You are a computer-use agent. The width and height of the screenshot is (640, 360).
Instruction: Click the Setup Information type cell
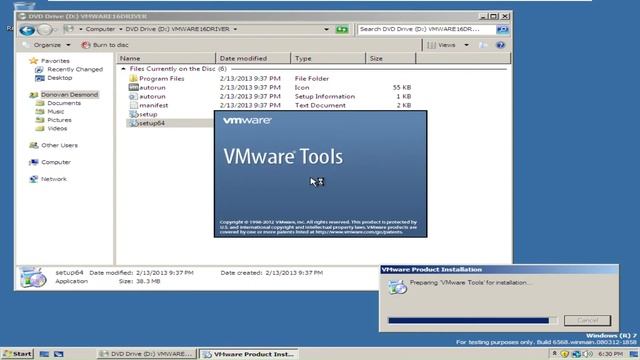[325, 96]
